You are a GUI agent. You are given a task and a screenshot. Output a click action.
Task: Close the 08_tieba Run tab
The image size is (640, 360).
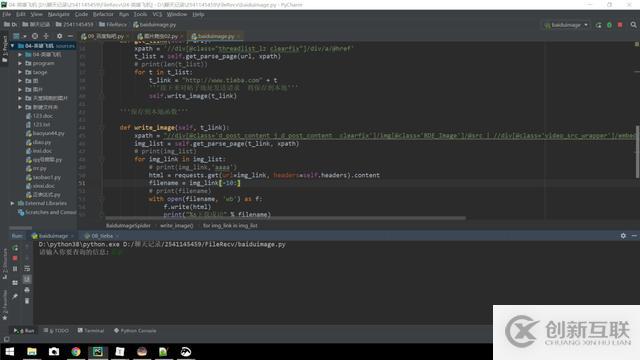[x=118, y=236]
